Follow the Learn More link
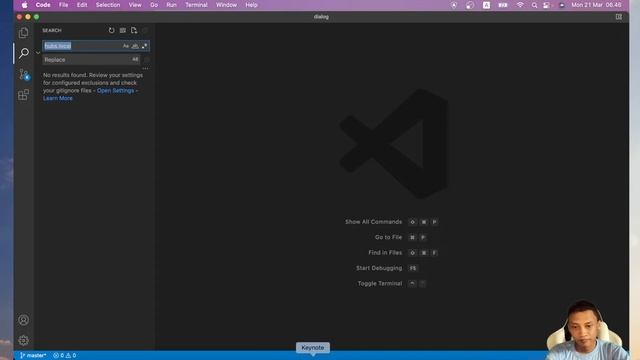This screenshot has height=360, width=640. [x=58, y=98]
